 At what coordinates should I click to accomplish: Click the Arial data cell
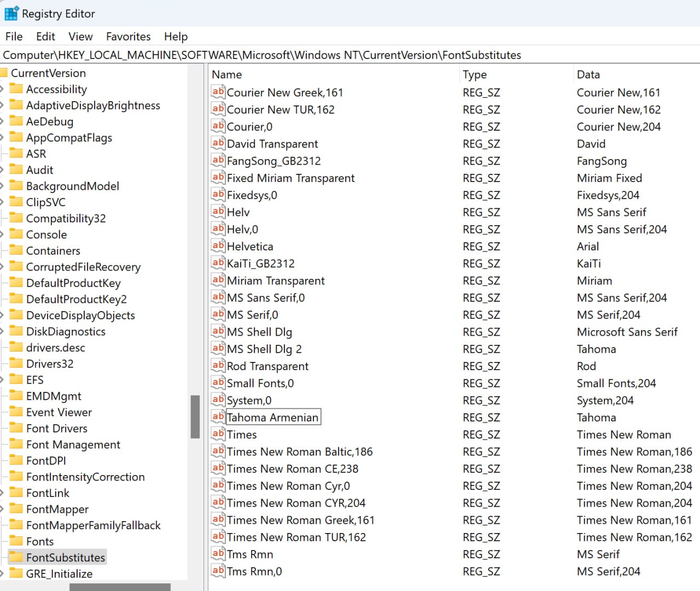[x=588, y=246]
